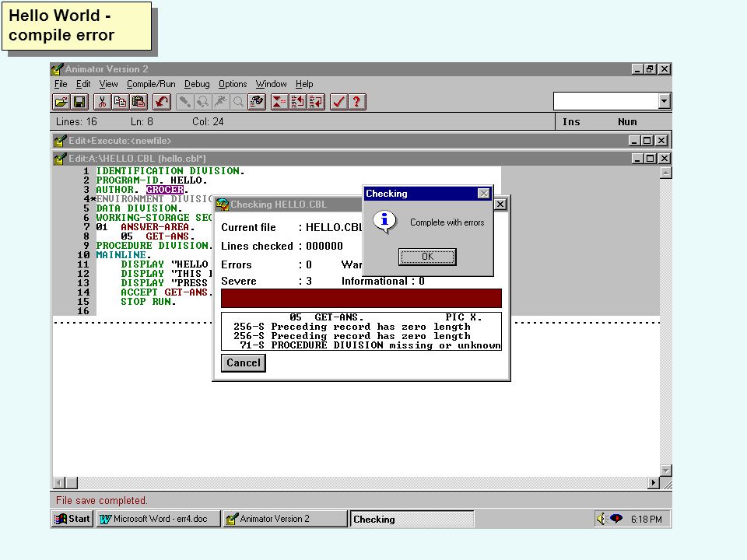Screen dimensions: 747x560
Task: Click the Checking taskbar button
Action: [x=412, y=519]
